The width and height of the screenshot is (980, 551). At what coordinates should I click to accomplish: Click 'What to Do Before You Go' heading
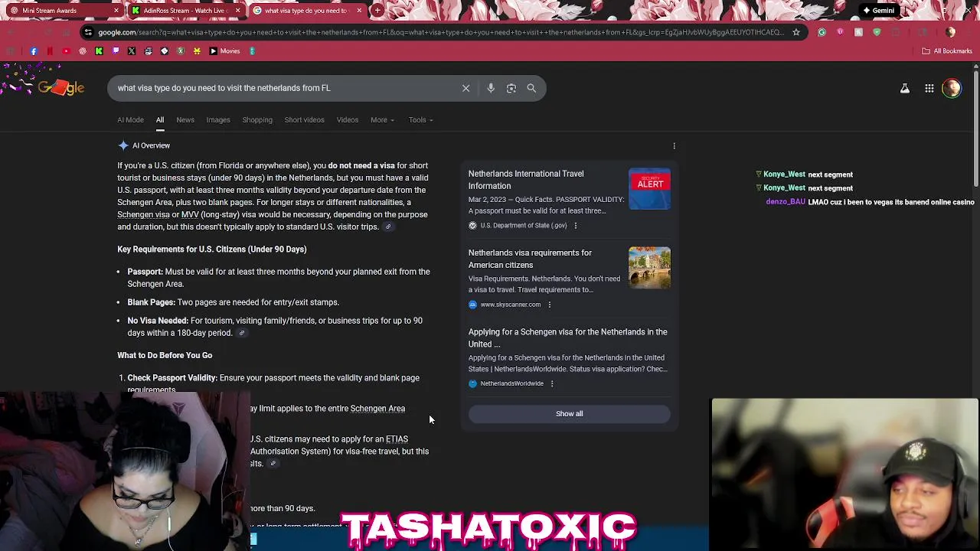pyautogui.click(x=165, y=356)
